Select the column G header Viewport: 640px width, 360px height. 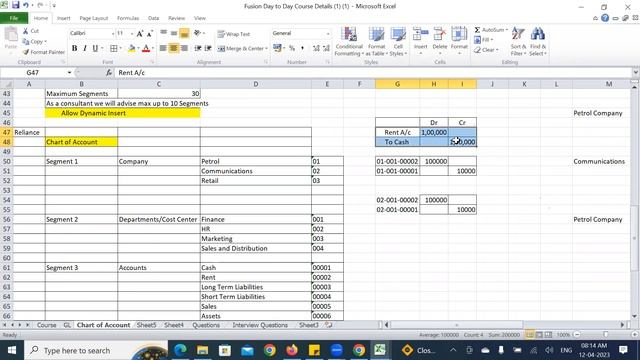[x=397, y=84]
